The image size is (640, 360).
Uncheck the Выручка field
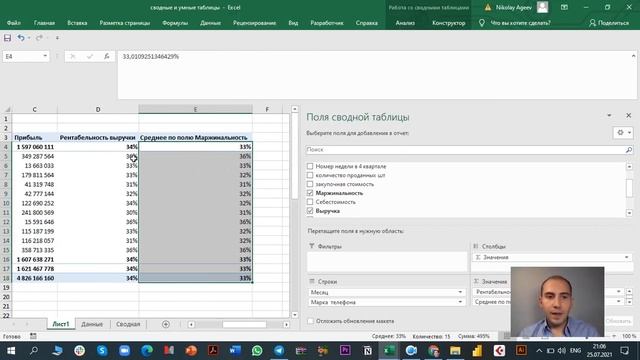coord(310,211)
